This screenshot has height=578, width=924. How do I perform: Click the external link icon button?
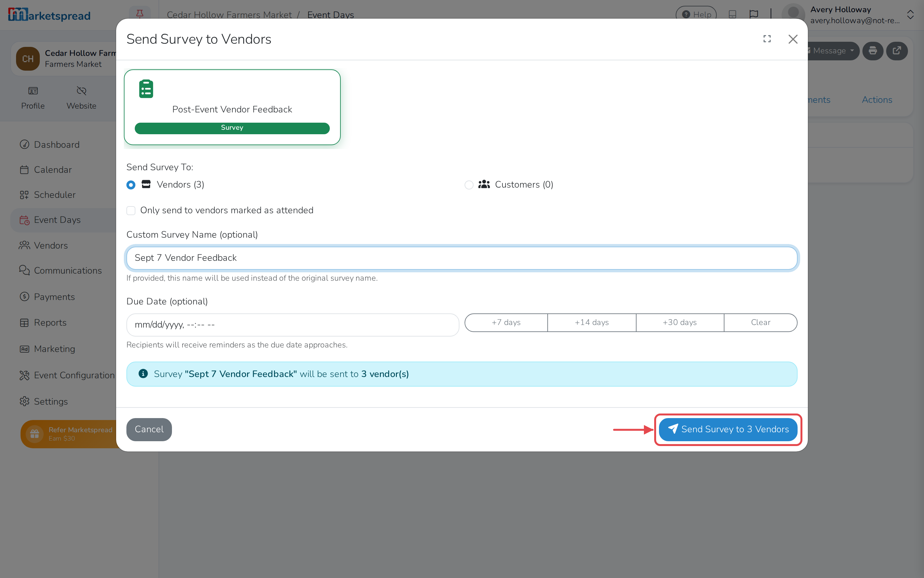tap(896, 51)
